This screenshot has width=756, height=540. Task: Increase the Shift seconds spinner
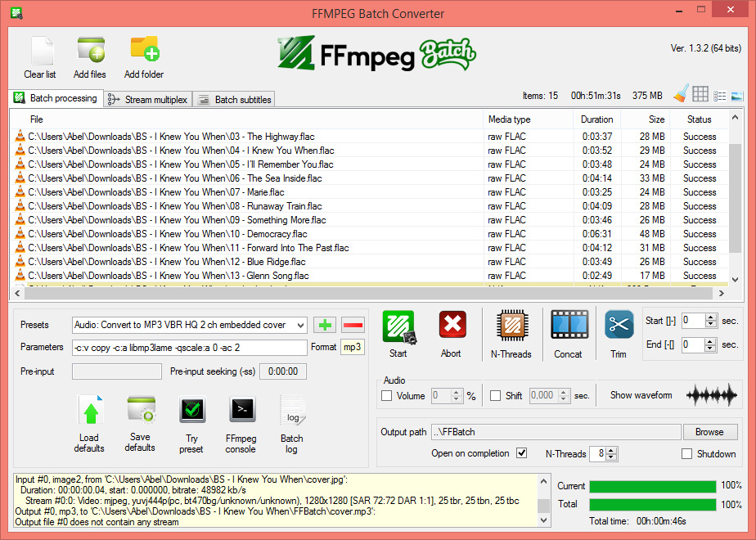coord(564,393)
